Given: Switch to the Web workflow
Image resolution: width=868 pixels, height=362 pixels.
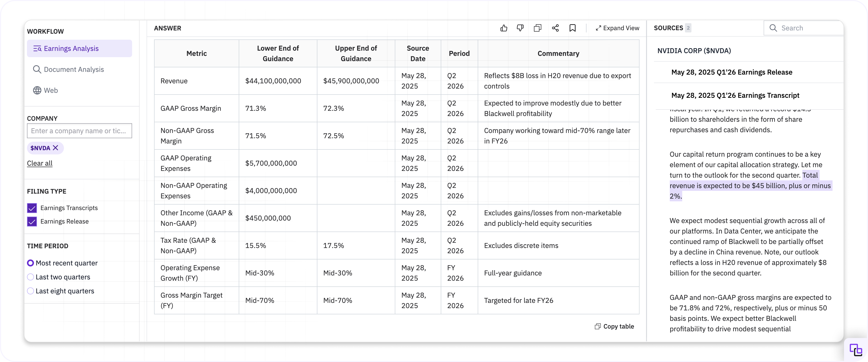Looking at the screenshot, I should tap(50, 90).
